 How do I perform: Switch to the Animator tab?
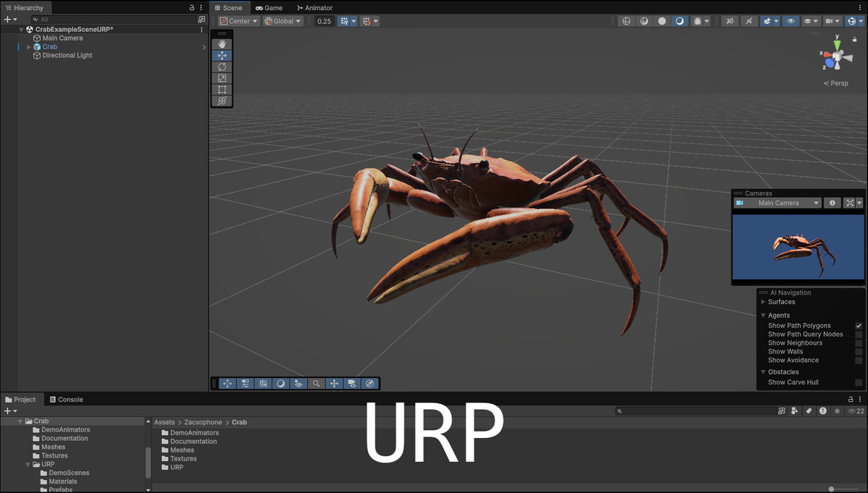pos(315,8)
